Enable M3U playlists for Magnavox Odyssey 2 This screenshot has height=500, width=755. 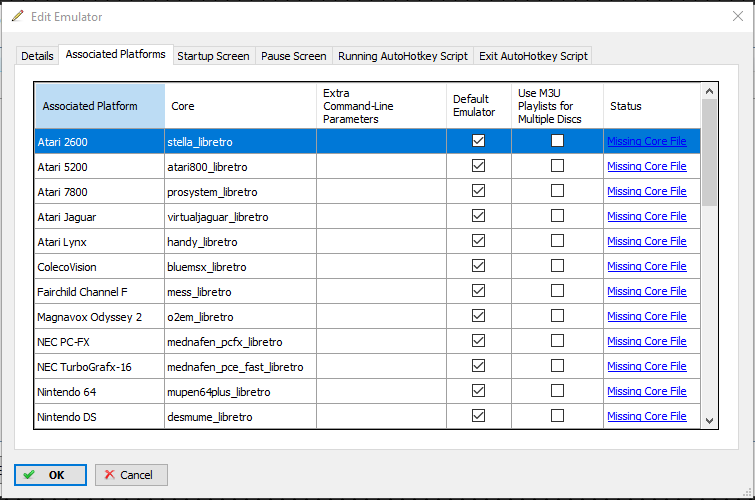pyautogui.click(x=557, y=316)
